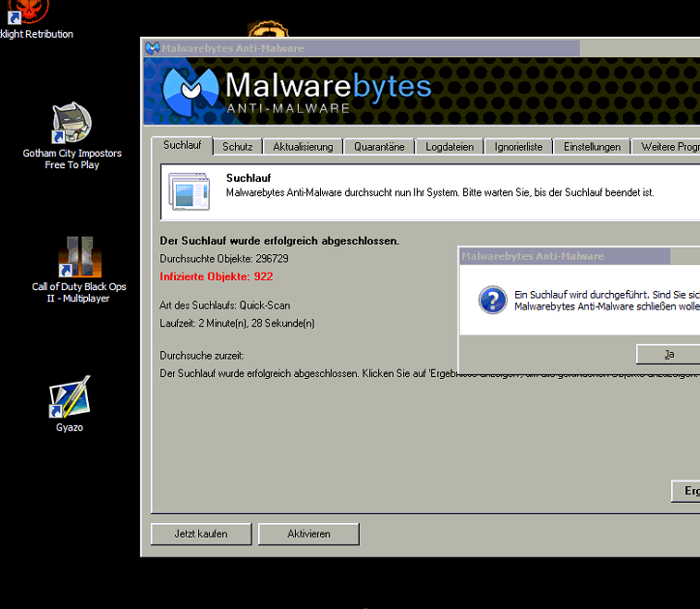Screen dimensions: 700x609
Task: Open the Weitere Programme tab
Action: pos(666,147)
